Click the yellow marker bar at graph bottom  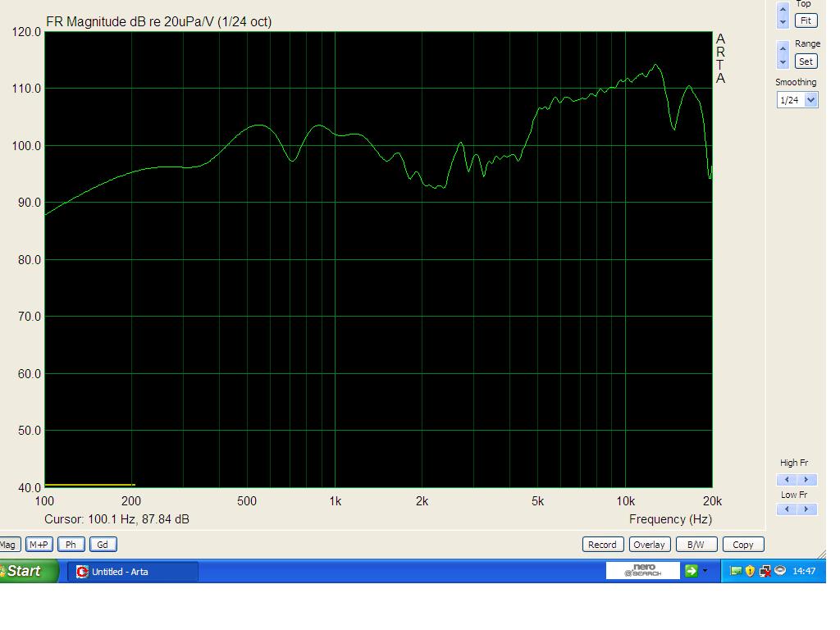click(x=89, y=485)
